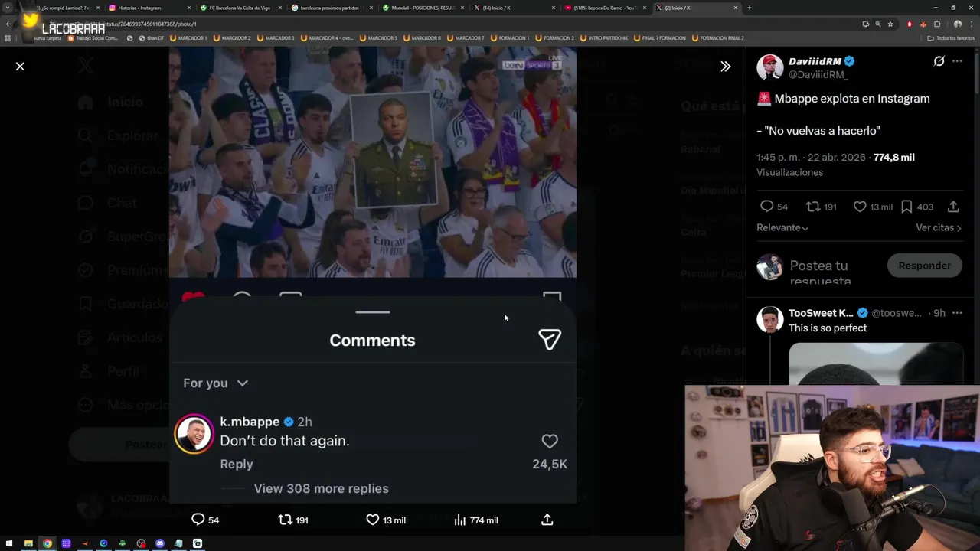Switch to the "Historias • Instagram" browser tab
Viewport: 980px width, 551px height.
pyautogui.click(x=149, y=8)
